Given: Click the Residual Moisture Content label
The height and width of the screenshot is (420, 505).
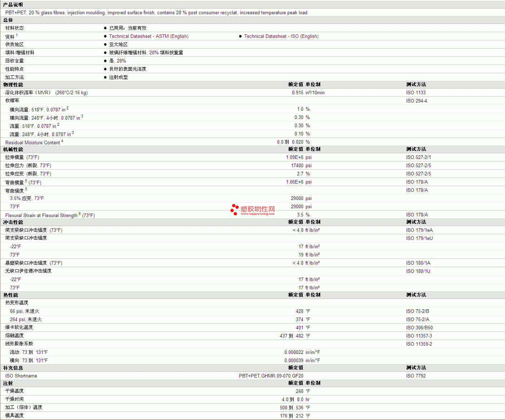Looking at the screenshot, I should [x=33, y=142].
